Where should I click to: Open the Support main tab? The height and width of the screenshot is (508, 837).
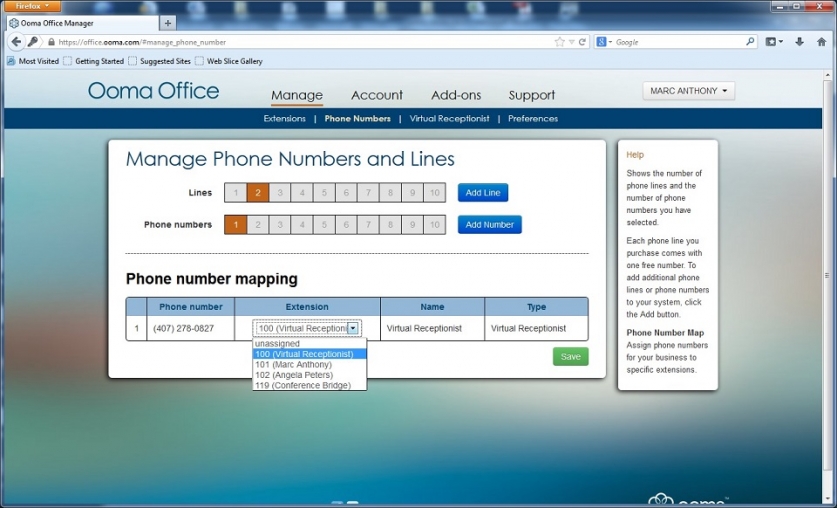[532, 95]
